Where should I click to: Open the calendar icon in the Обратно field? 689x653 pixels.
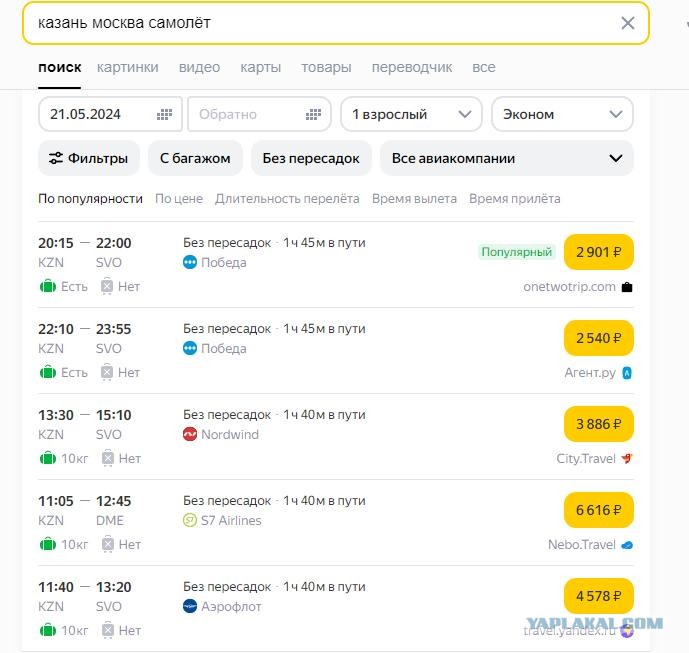(x=313, y=115)
